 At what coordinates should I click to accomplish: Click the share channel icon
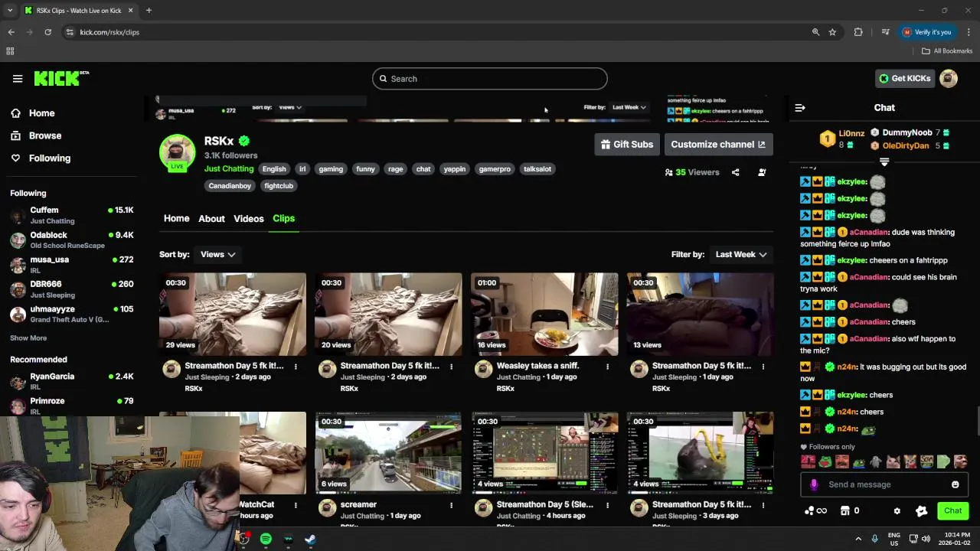point(735,172)
